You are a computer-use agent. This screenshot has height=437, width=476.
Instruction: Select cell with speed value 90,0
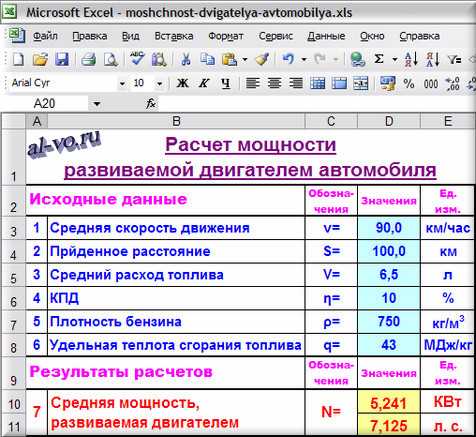click(389, 228)
